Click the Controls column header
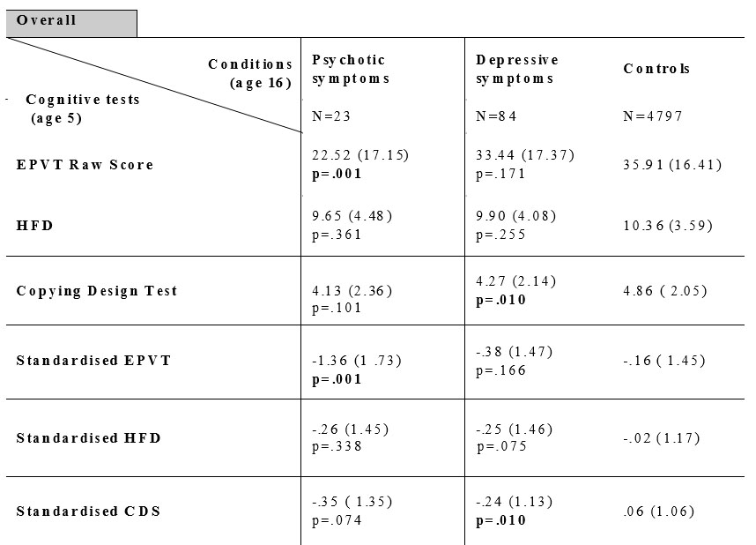This screenshot has width=756, height=545. 656,69
